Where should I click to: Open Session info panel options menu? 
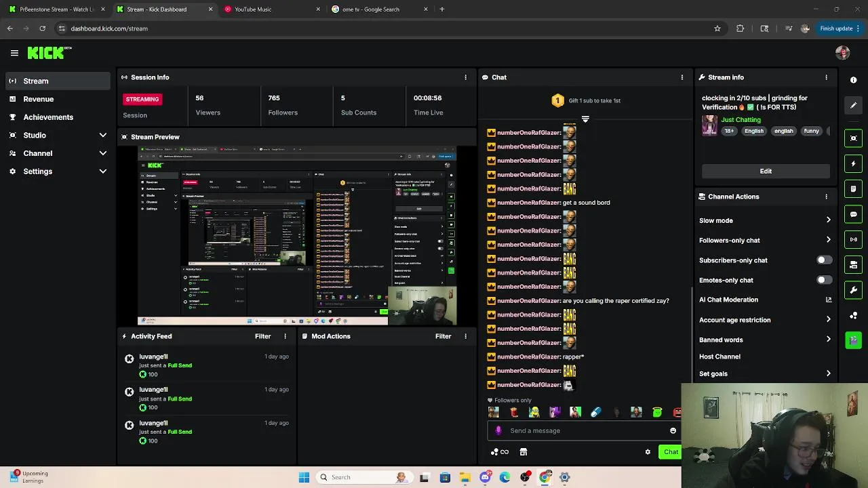[x=465, y=77]
